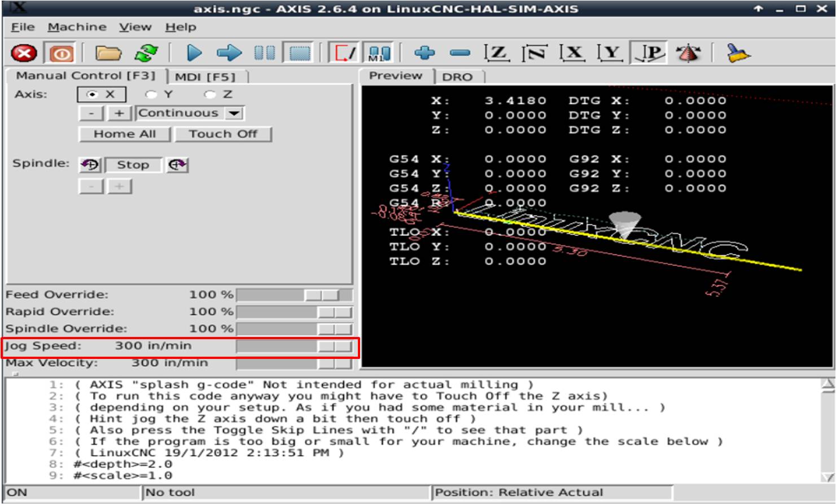Select X axis radio button
The width and height of the screenshot is (836, 504).
click(102, 94)
